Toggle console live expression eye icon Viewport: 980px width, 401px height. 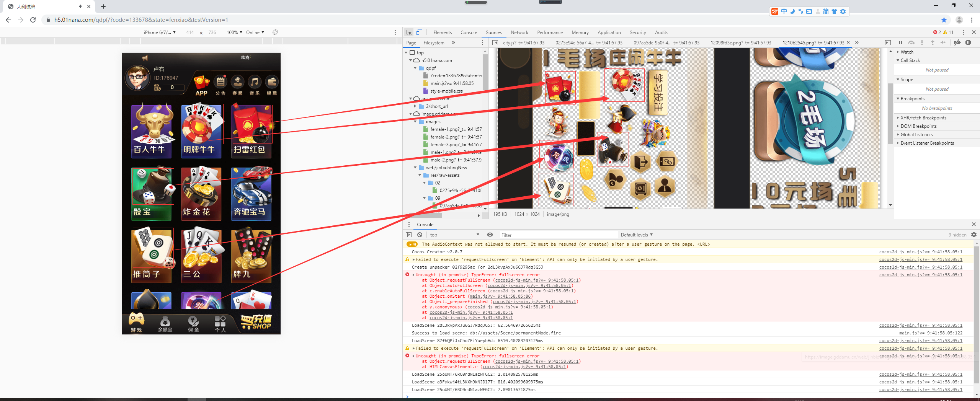[490, 235]
